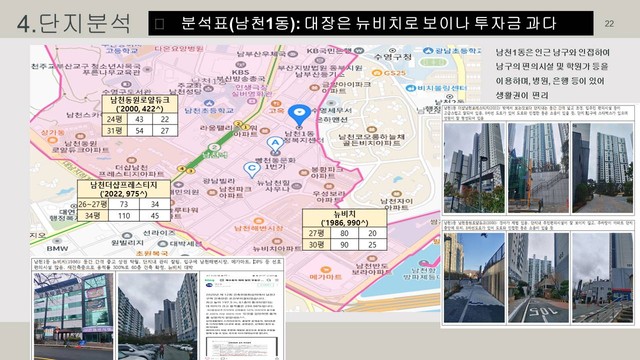Click the header text '분석표(남천1동)'
The image size is (640, 360).
click(x=241, y=23)
